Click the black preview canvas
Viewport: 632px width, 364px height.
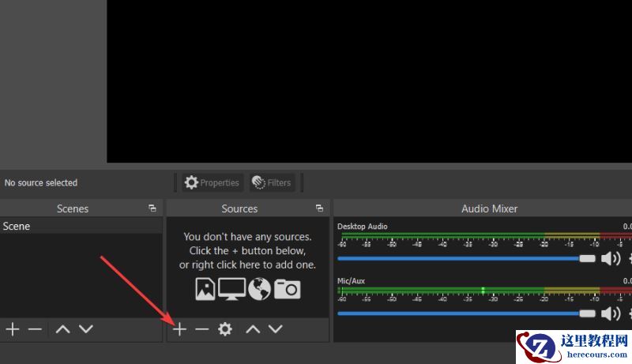369,81
